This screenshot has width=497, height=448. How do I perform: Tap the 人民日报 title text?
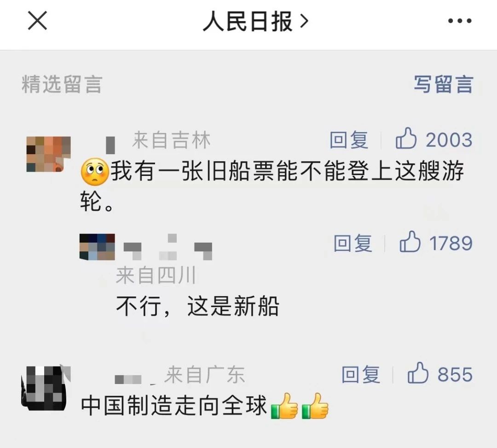pos(248,21)
